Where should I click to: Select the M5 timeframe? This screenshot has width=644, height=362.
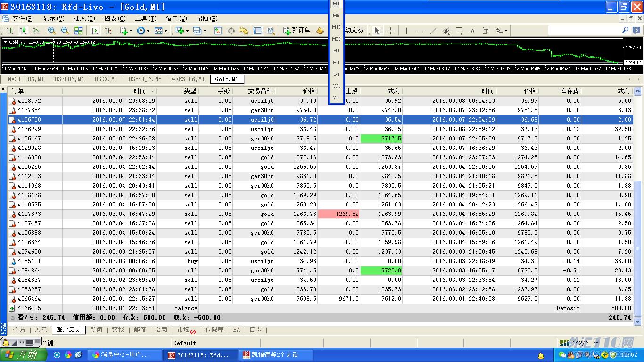pos(336,15)
